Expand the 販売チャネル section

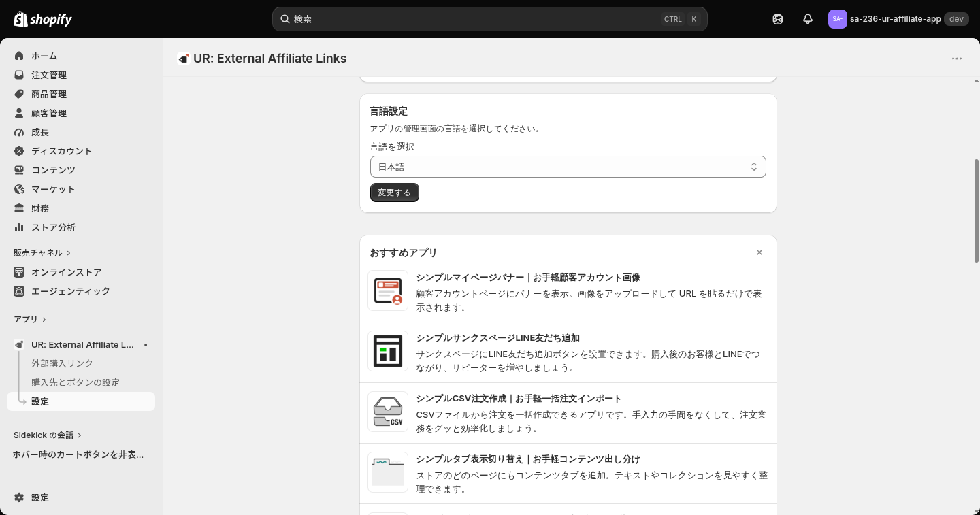[42, 252]
